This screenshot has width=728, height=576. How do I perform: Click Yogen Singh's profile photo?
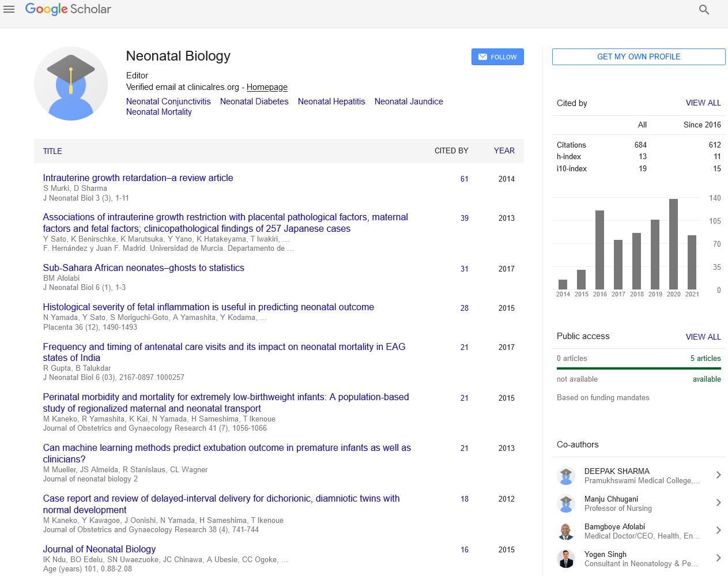pyautogui.click(x=566, y=559)
